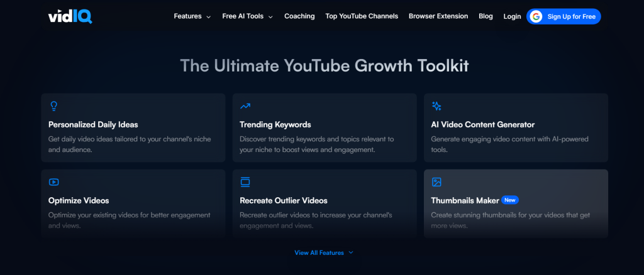The image size is (644, 275).
Task: Click text "Recreate outlier videos to increase"
Action: (x=294, y=215)
